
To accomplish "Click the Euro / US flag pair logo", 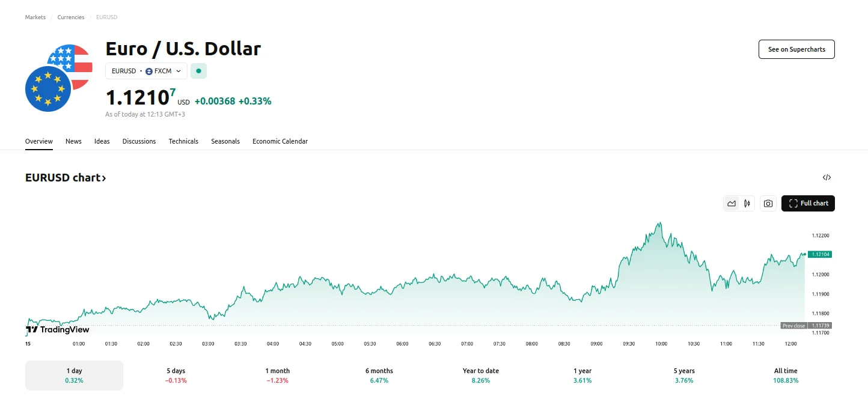I will 58,78.
